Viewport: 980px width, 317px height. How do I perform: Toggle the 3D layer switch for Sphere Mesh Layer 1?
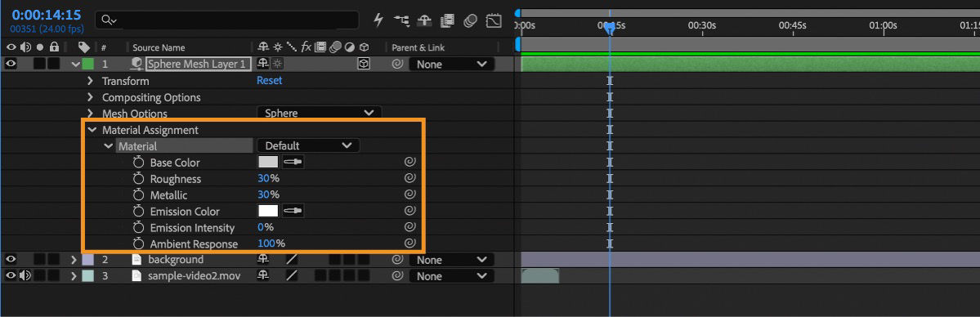tap(364, 64)
